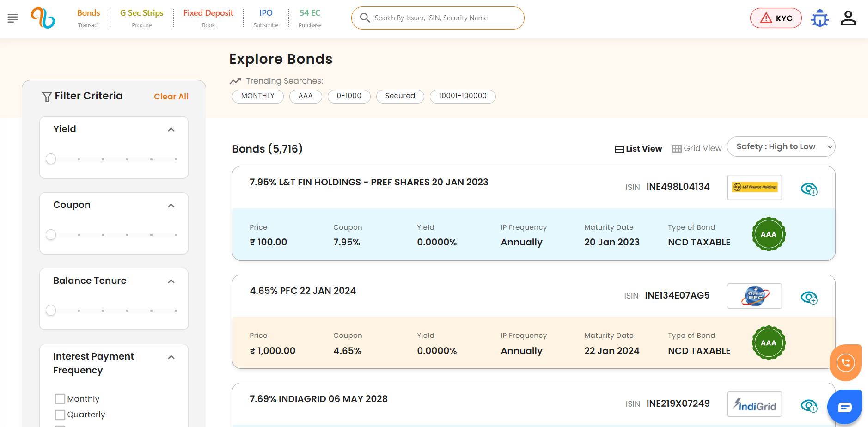Viewport: 868px width, 427px height.
Task: Click the filter funnel icon
Action: pos(47,97)
